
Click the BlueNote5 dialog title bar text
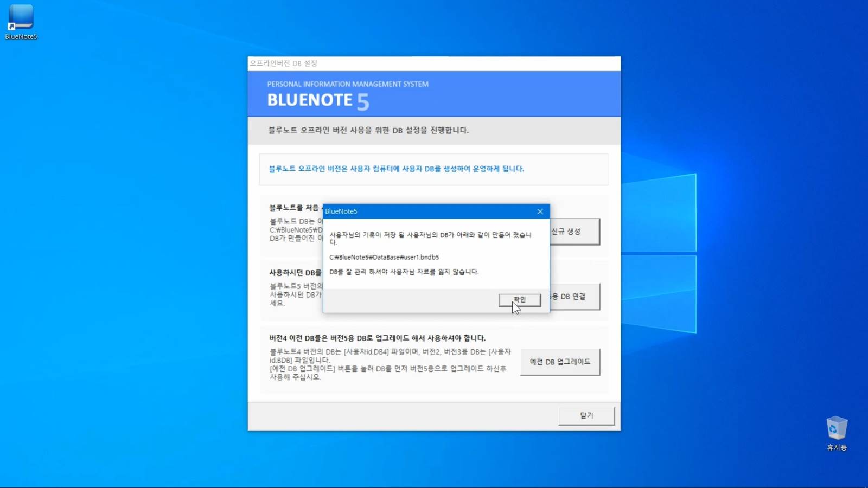point(341,211)
